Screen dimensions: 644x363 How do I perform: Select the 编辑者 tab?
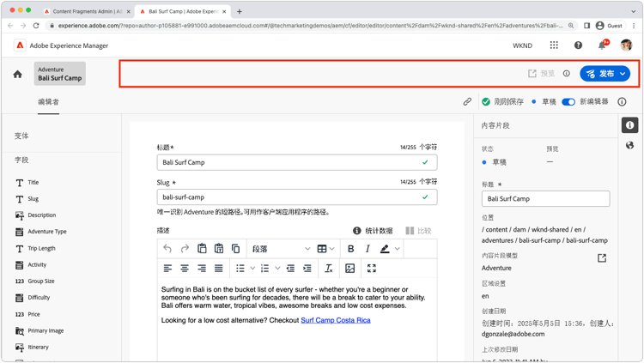(x=48, y=102)
